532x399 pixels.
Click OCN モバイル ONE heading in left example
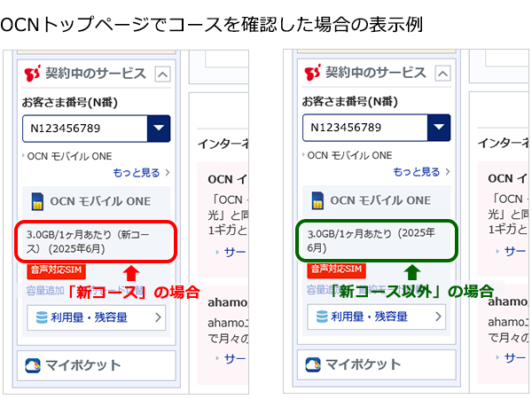(100, 201)
